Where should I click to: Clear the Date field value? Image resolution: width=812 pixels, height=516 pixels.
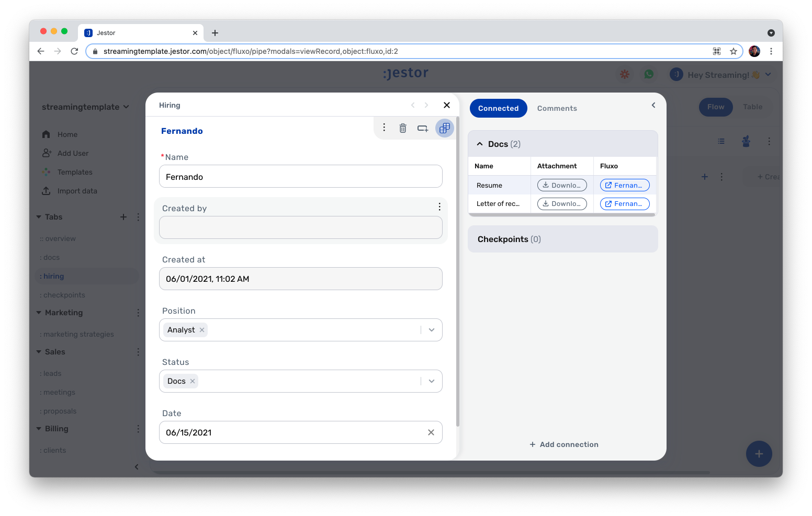tap(431, 432)
